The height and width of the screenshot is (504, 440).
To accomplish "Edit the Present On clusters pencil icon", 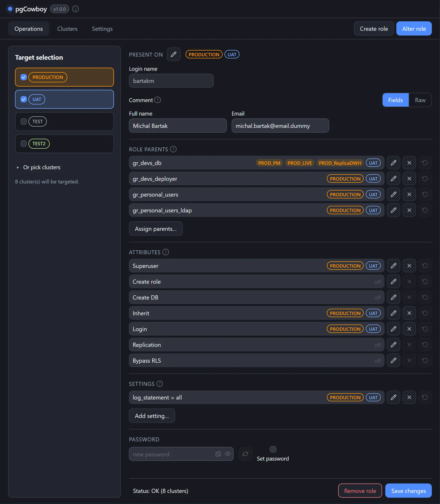I will coord(174,54).
